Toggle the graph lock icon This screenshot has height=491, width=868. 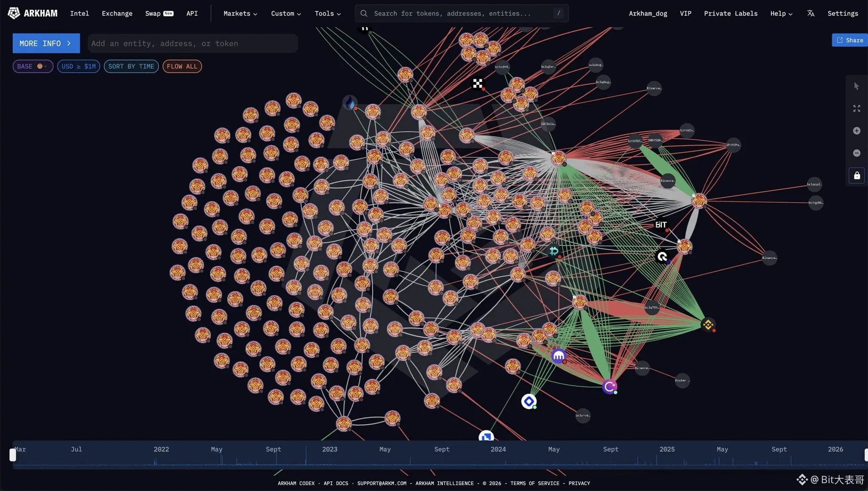[856, 176]
